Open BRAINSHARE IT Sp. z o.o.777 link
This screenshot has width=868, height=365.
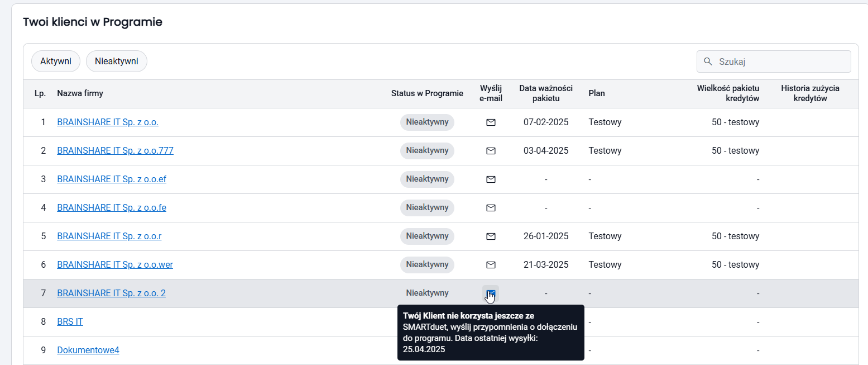pos(116,150)
